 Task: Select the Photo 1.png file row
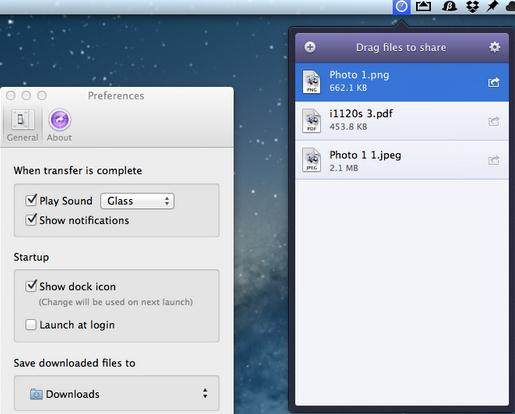click(402, 82)
